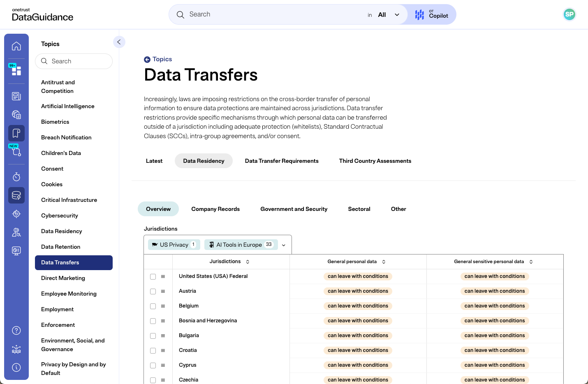Open the alerts icon marked NEW
The height and width of the screenshot is (384, 588).
click(x=16, y=151)
